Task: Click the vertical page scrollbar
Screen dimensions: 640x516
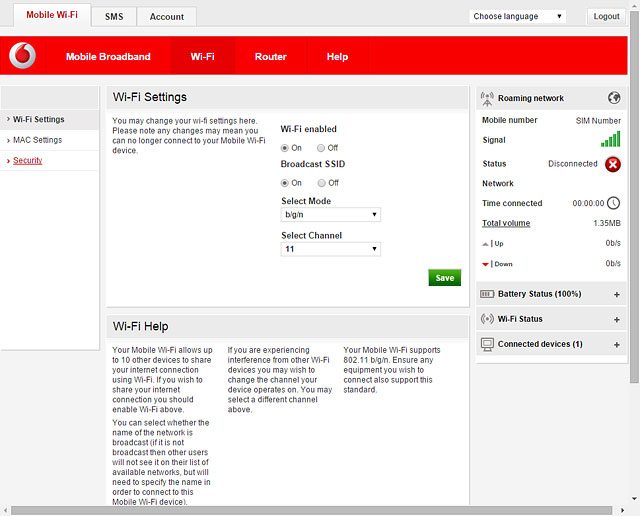Action: coord(634,200)
